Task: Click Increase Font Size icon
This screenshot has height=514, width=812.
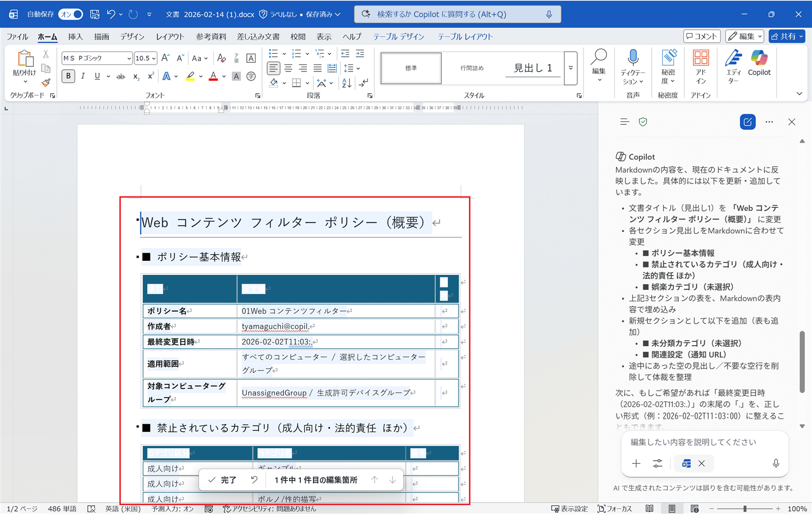Action: (166, 58)
